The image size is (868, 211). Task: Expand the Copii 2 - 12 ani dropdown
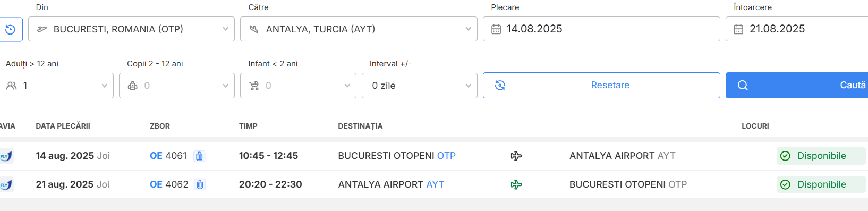click(177, 86)
